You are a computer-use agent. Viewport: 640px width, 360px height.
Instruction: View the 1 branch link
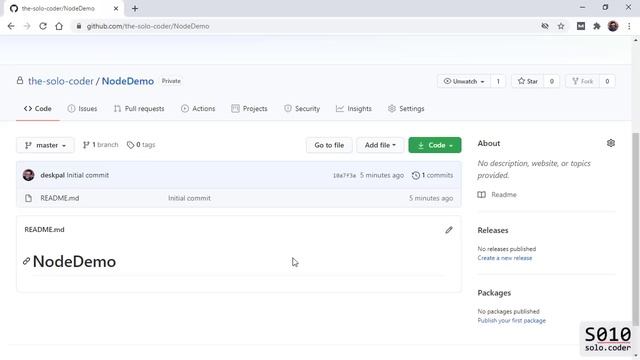point(100,145)
